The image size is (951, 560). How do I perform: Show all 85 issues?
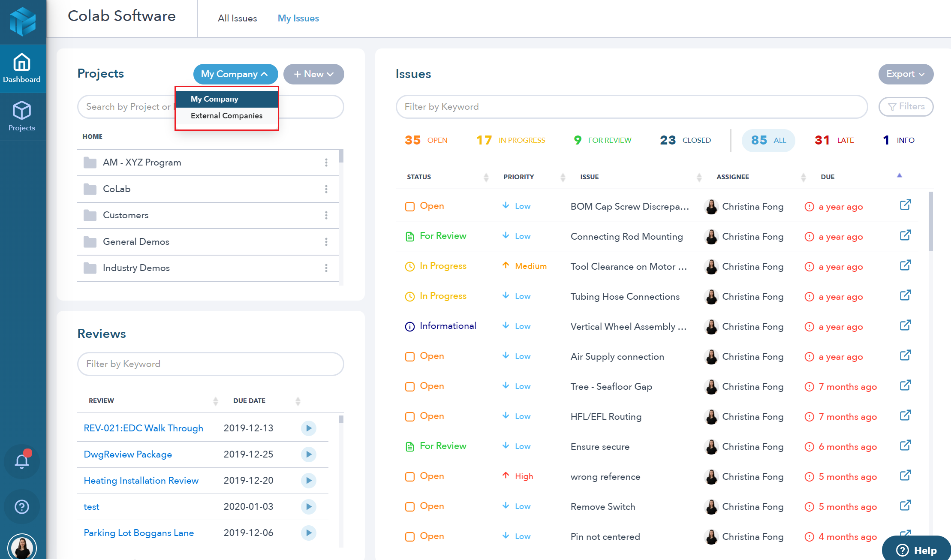click(768, 140)
